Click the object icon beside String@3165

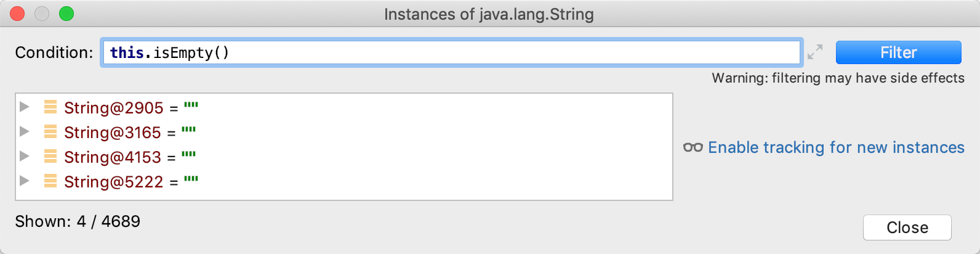click(x=50, y=132)
